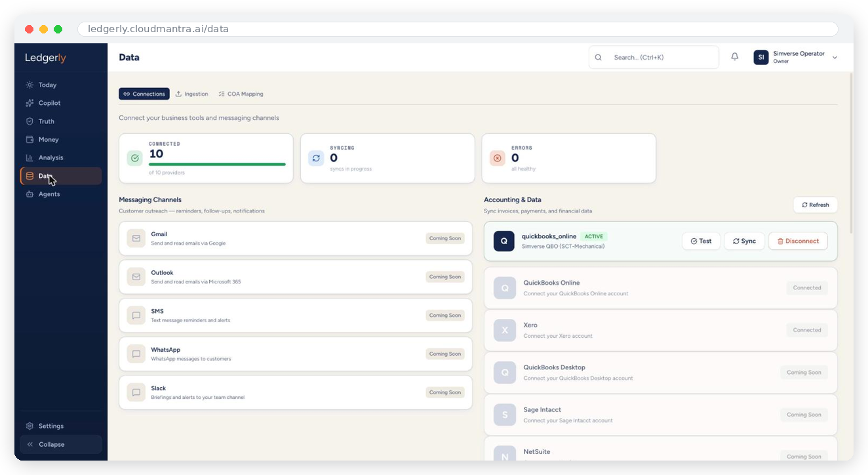This screenshot has width=868, height=475.
Task: Switch to the COA Mapping tab
Action: [241, 94]
